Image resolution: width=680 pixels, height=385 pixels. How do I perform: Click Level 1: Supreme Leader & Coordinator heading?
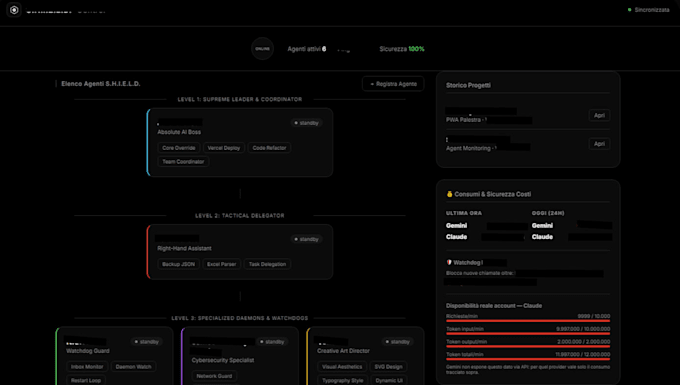click(240, 99)
